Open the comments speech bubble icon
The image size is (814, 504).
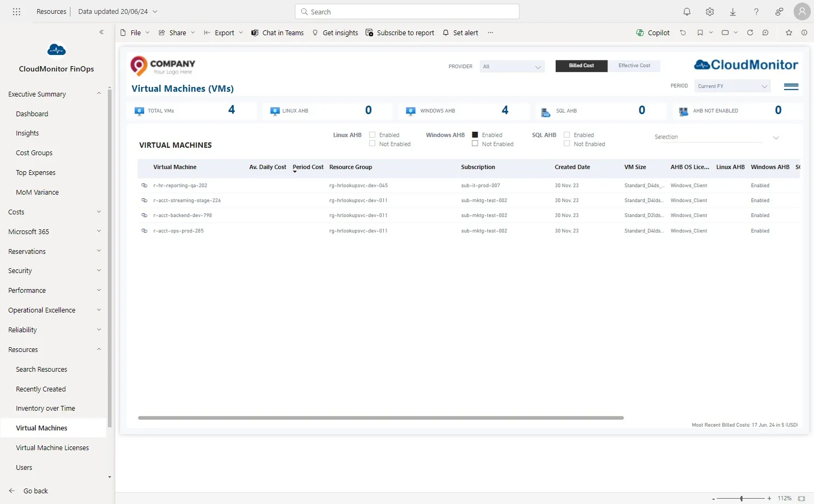pos(765,33)
